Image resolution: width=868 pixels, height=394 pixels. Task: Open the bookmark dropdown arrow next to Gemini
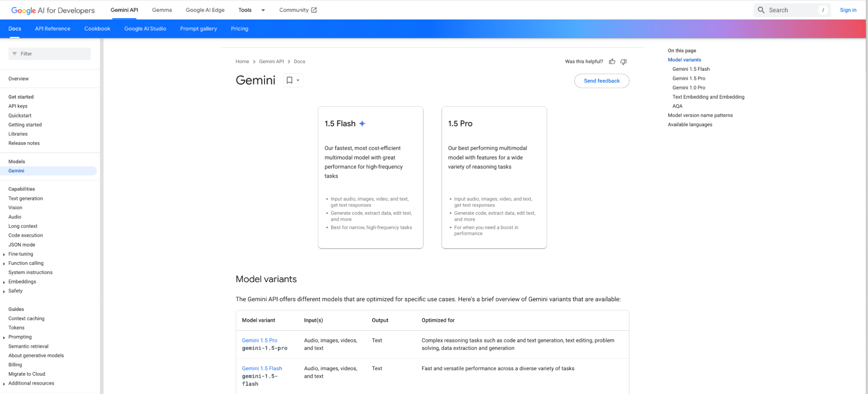[298, 80]
